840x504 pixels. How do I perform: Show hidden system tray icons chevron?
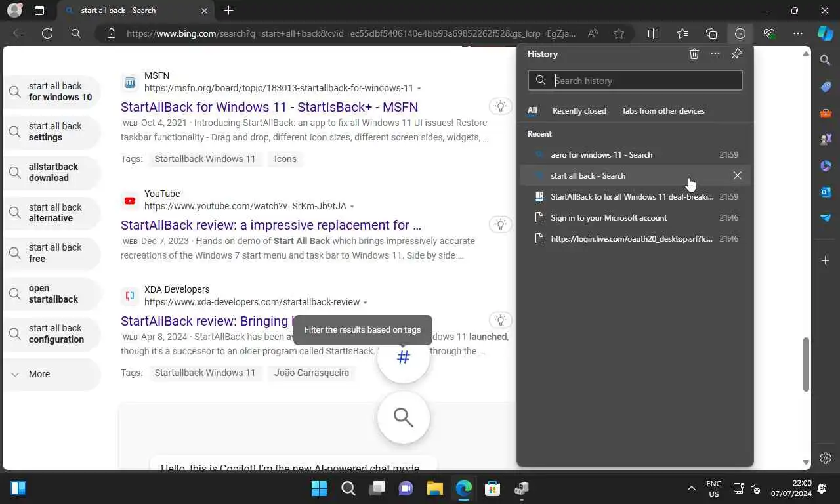[x=691, y=488]
